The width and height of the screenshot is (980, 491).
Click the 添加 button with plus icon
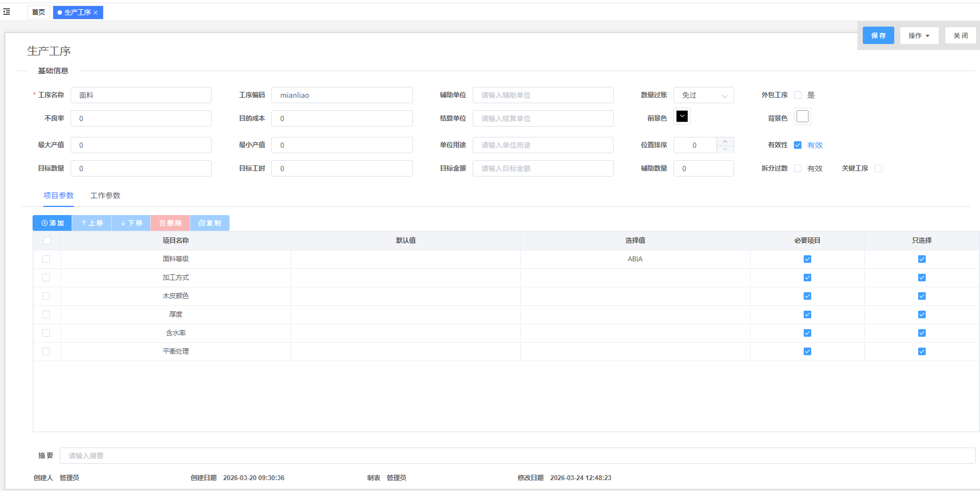(x=52, y=223)
